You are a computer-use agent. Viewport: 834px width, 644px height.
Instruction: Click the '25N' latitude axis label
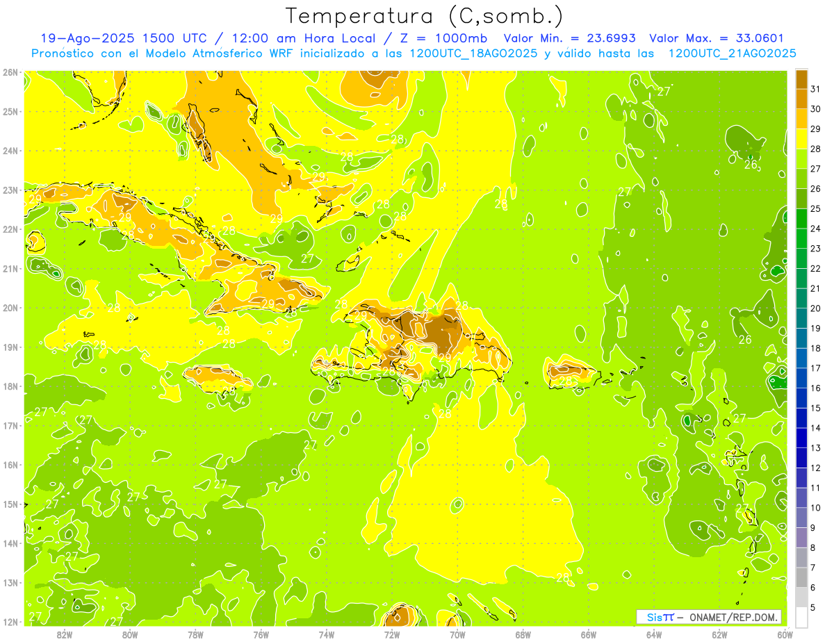(10, 111)
